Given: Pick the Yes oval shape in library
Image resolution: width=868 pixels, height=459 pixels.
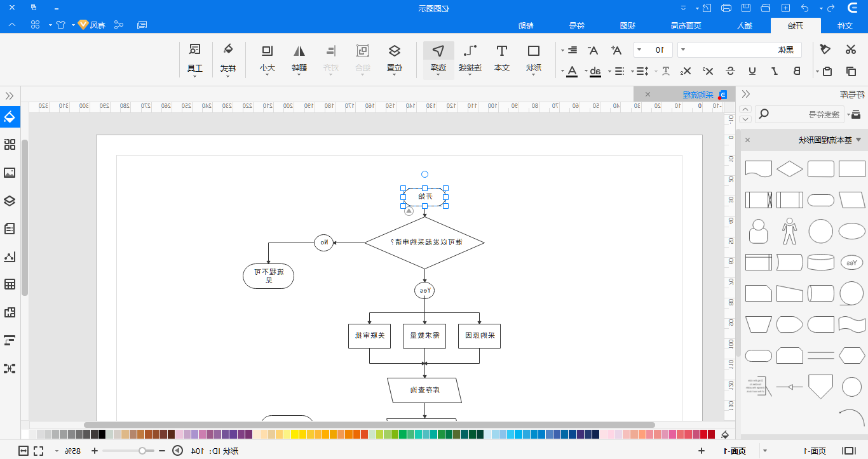Looking at the screenshot, I should [852, 262].
